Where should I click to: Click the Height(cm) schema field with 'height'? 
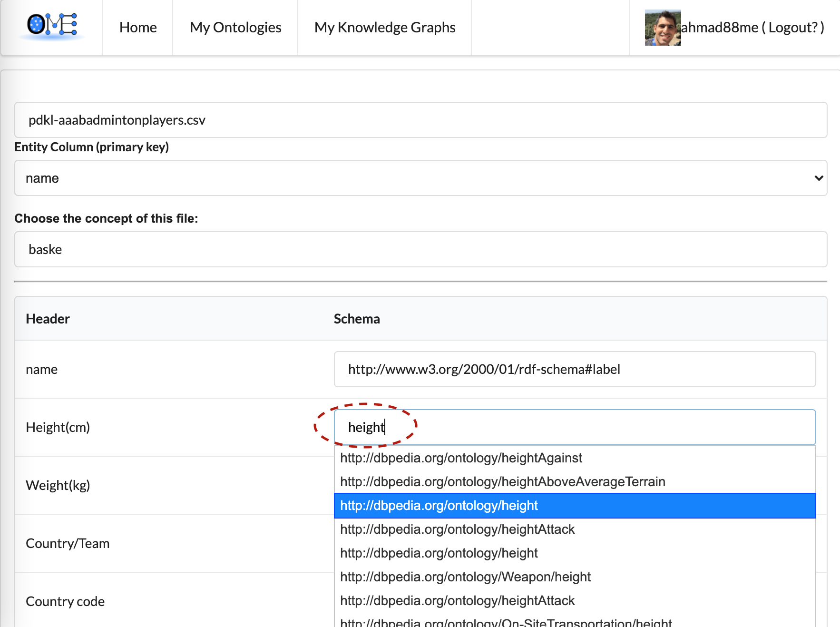575,427
